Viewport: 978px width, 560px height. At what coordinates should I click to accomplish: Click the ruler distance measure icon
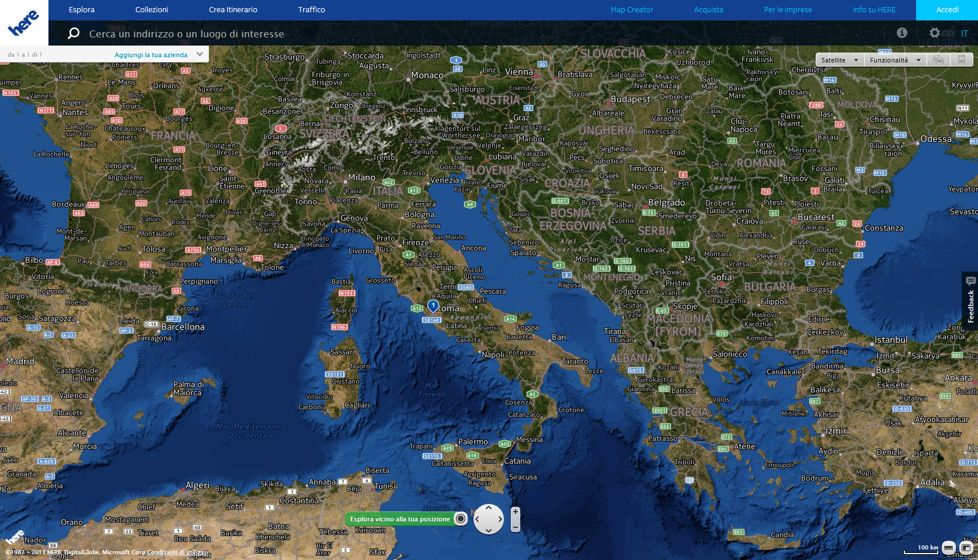[949, 548]
